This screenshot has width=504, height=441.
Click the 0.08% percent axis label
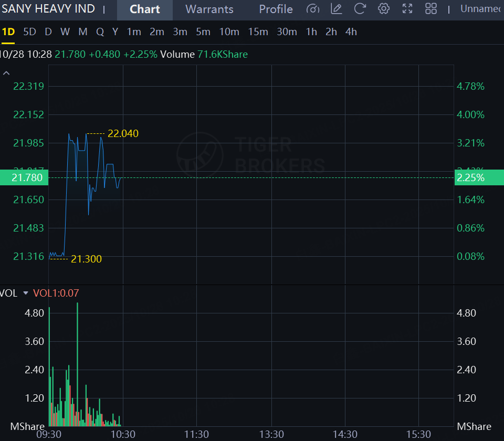[470, 256]
